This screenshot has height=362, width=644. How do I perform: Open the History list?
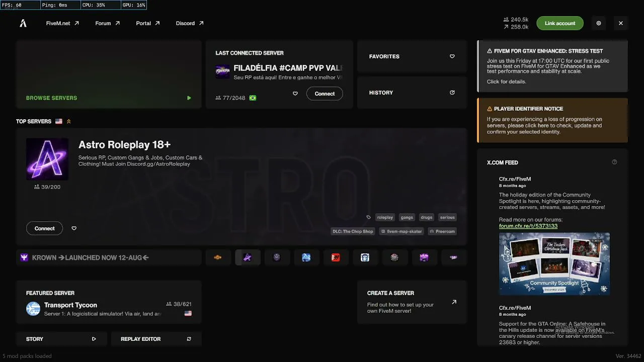[412, 93]
